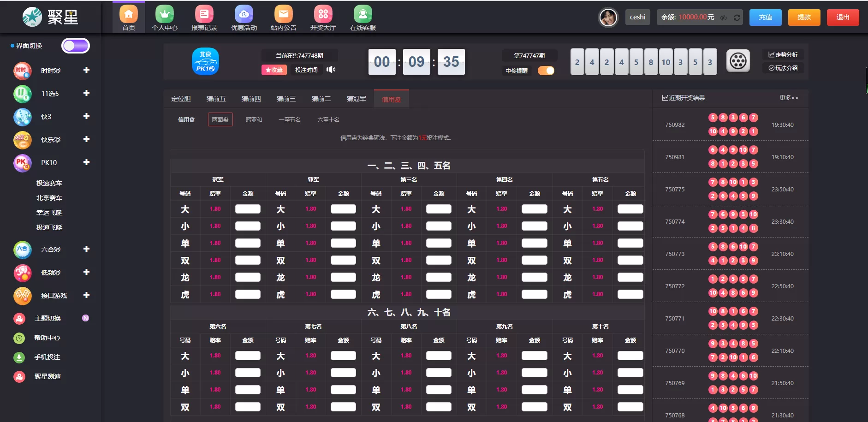The width and height of the screenshot is (868, 422).
Task: Click the 充值 recharge button
Action: 765,17
